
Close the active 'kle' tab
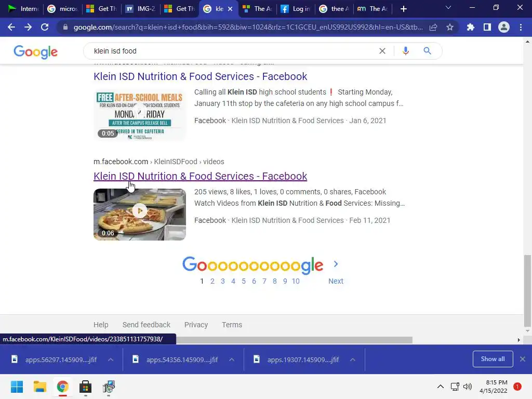pos(230,9)
